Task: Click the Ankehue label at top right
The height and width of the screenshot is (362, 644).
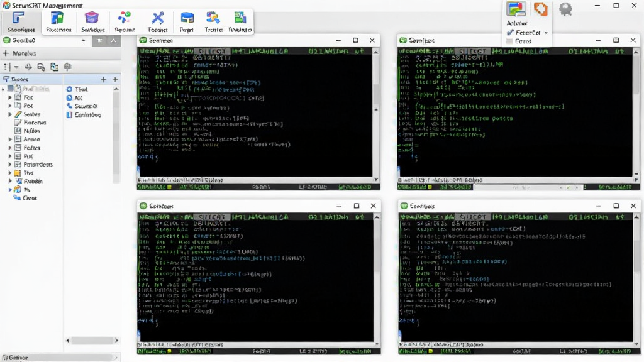Action: click(517, 23)
